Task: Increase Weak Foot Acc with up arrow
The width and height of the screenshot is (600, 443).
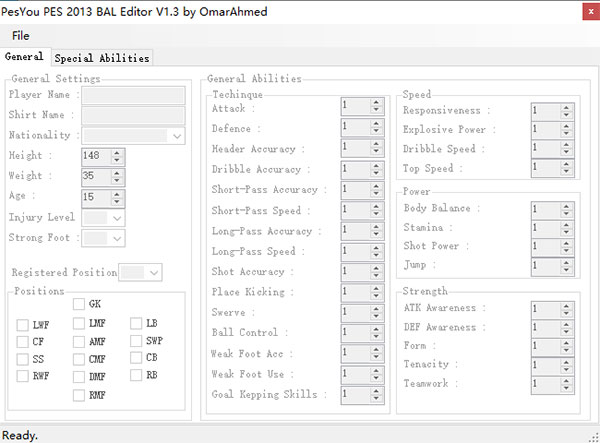Action: click(x=376, y=350)
